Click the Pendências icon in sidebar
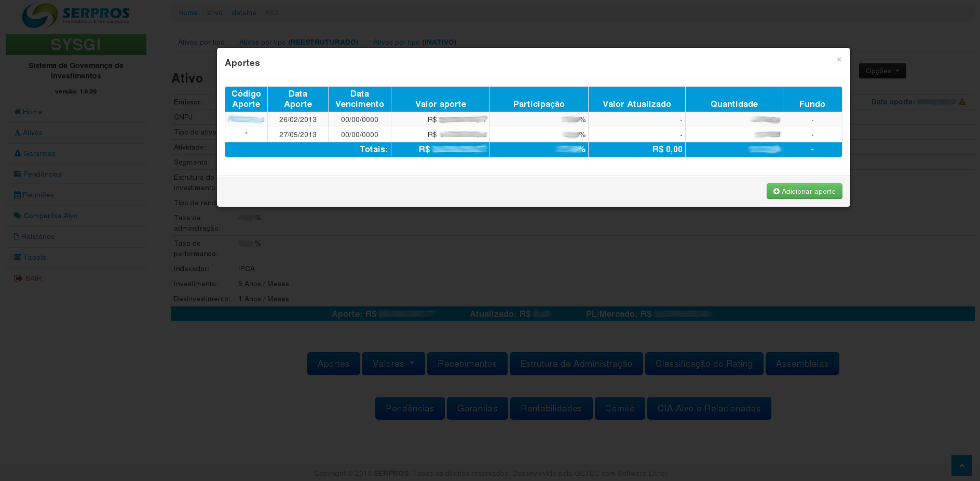The image size is (980, 481). pyautogui.click(x=18, y=174)
